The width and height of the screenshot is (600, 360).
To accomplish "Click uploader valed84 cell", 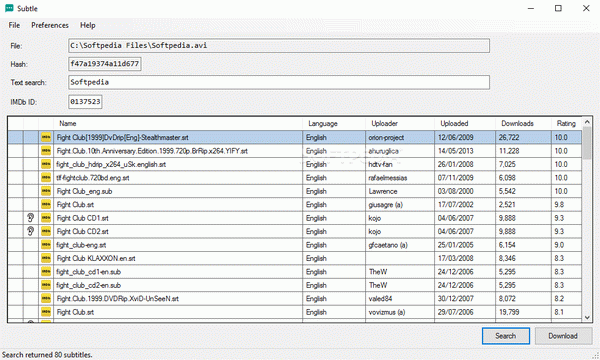I will pyautogui.click(x=400, y=298).
